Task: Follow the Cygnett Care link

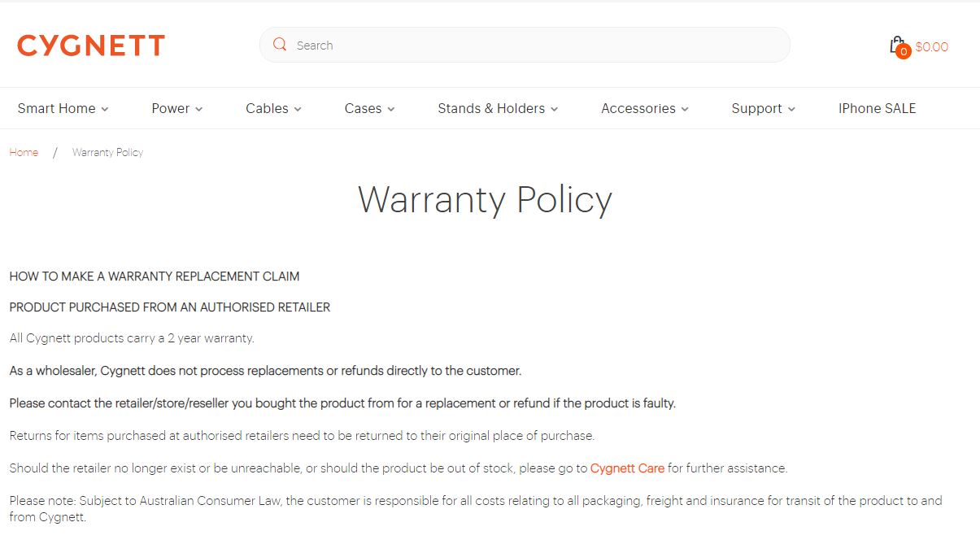Action: (x=627, y=468)
